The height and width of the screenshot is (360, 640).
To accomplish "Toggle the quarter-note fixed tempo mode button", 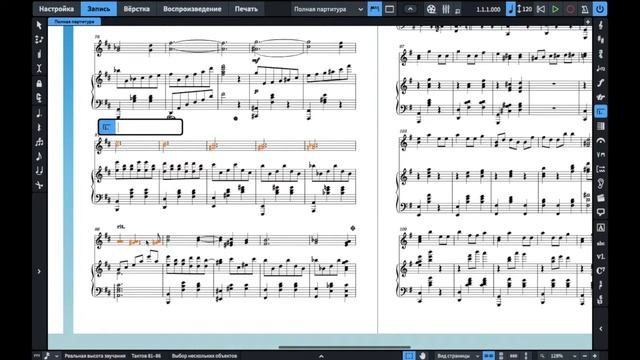I will click(x=511, y=9).
